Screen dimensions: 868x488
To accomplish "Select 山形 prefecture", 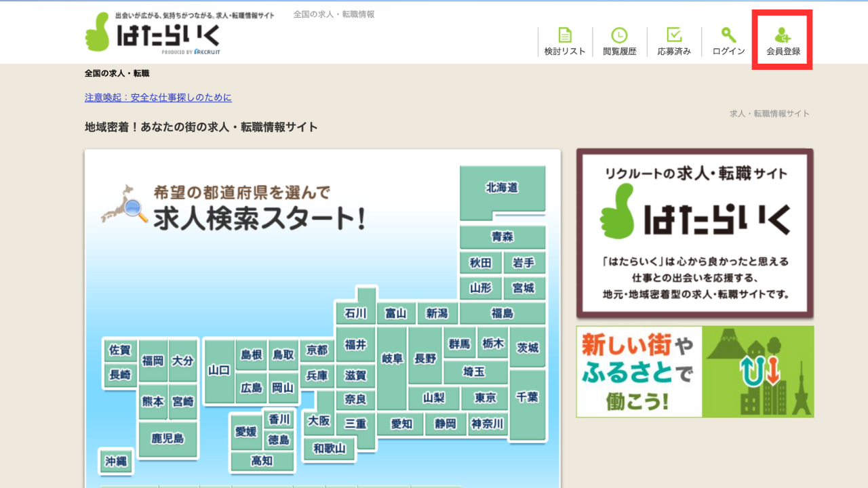I will pyautogui.click(x=481, y=288).
